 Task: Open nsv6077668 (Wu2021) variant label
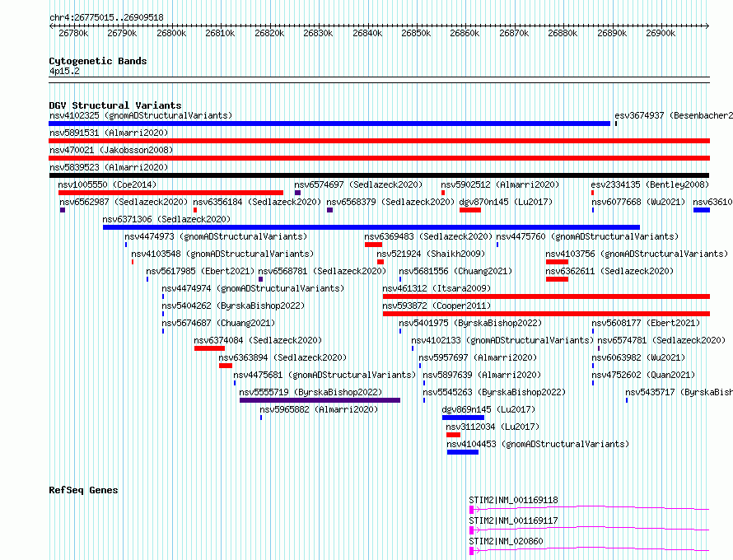pyautogui.click(x=638, y=202)
